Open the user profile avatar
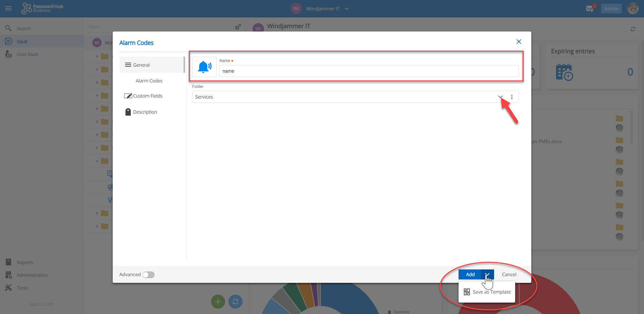The height and width of the screenshot is (314, 644). 633,9
